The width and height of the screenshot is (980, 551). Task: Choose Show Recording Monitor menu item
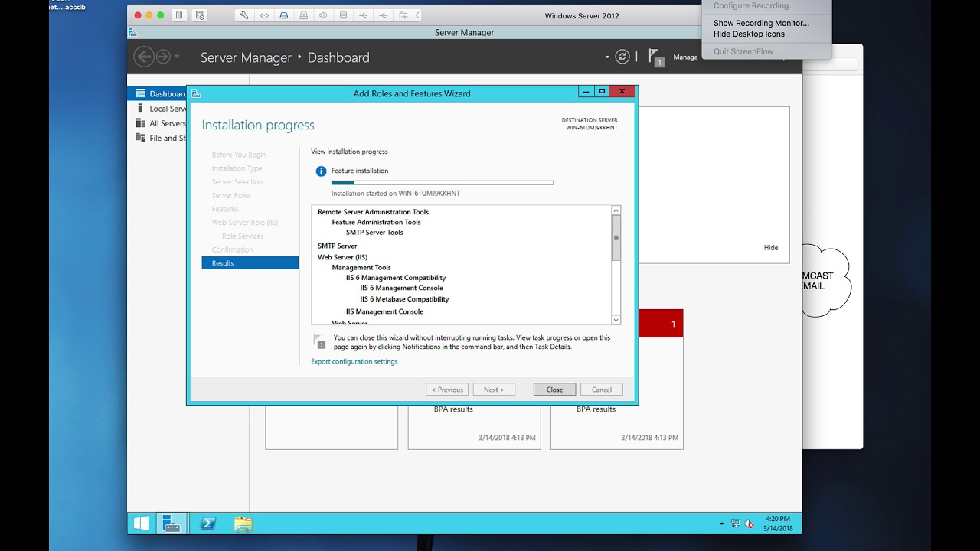pyautogui.click(x=761, y=23)
